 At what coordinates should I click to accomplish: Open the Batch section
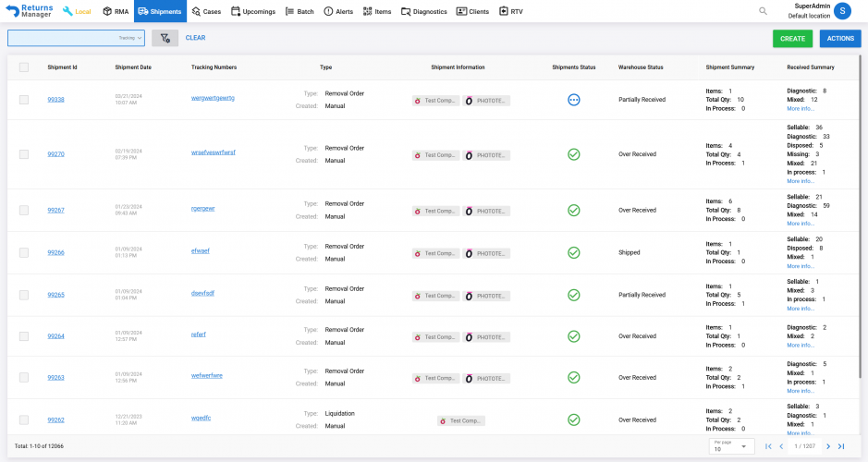[x=300, y=11]
